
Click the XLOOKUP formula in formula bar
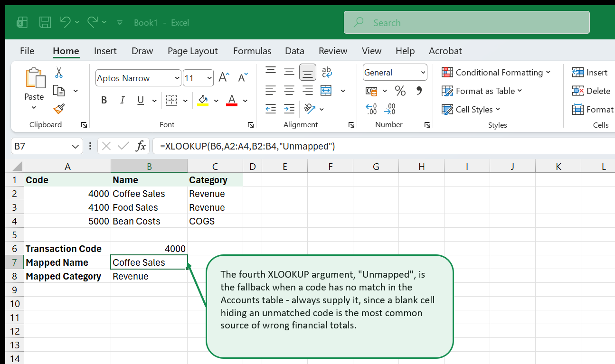pyautogui.click(x=247, y=146)
